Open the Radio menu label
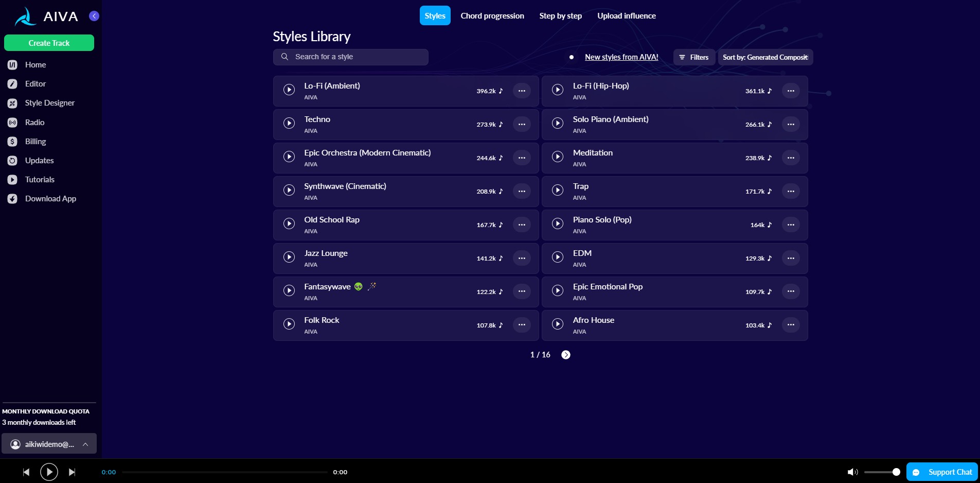Image resolution: width=980 pixels, height=483 pixels. (x=35, y=123)
